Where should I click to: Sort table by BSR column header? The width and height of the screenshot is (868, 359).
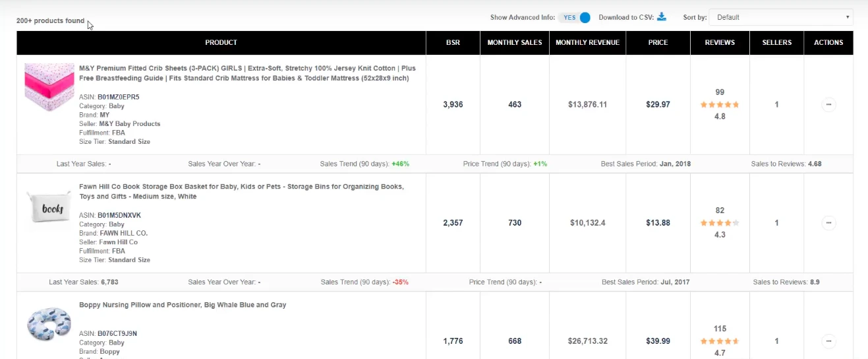coord(453,43)
